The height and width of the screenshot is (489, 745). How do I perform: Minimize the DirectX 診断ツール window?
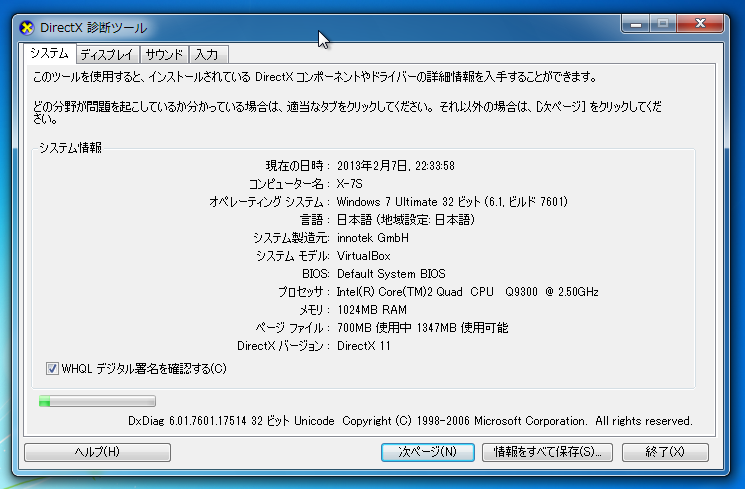636,21
